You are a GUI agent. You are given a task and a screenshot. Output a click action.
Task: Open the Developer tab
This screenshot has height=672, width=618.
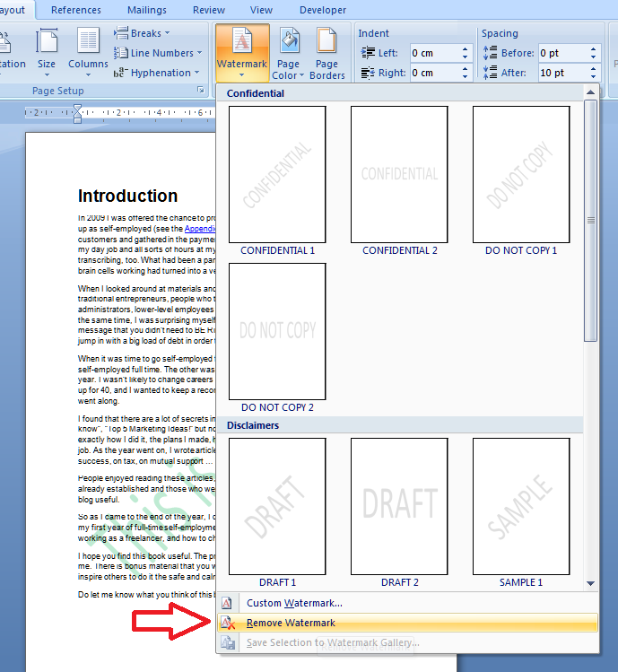coord(323,10)
